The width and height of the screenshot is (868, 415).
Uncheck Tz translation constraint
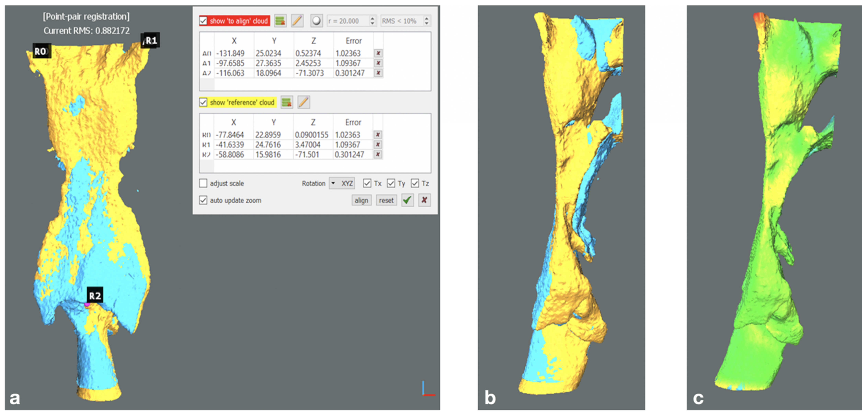click(415, 184)
